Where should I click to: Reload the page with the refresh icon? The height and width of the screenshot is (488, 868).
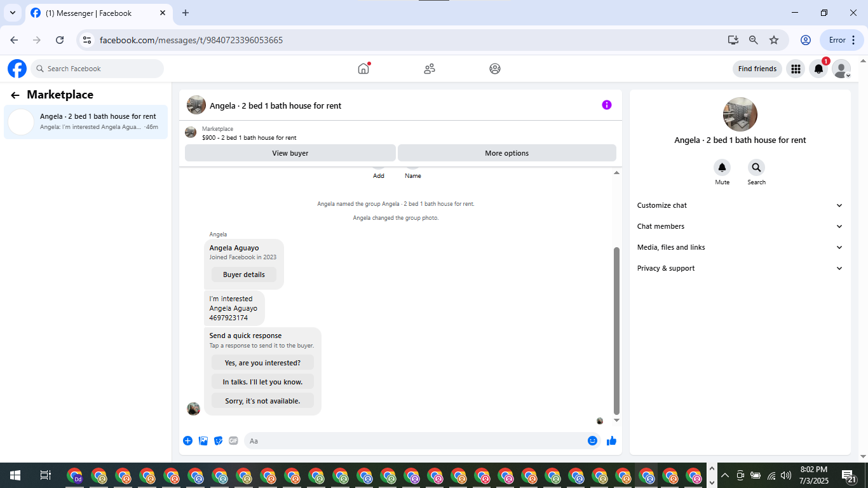click(x=60, y=40)
